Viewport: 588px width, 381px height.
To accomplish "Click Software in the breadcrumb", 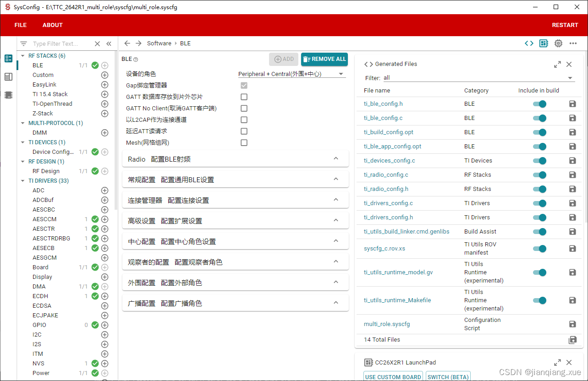I will [x=159, y=44].
